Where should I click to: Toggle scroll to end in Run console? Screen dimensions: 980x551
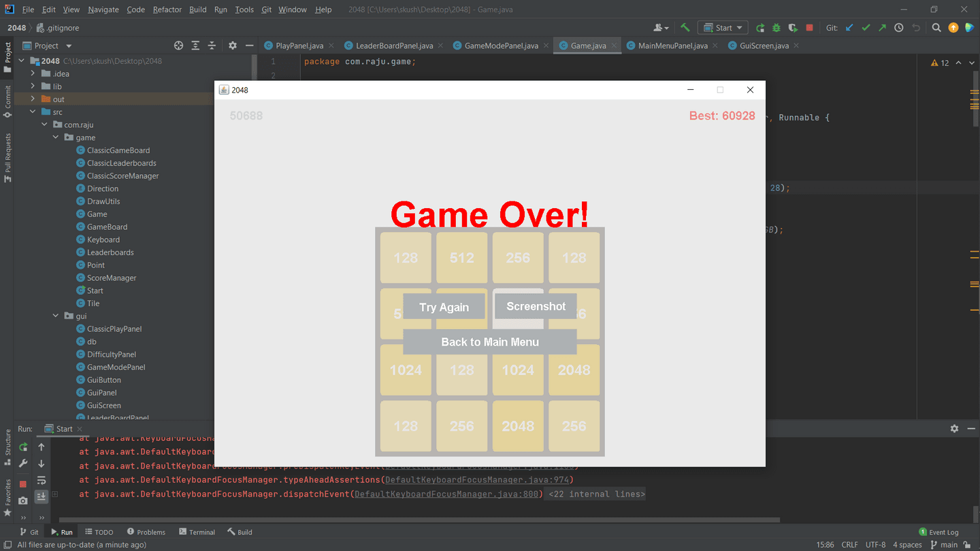click(42, 497)
